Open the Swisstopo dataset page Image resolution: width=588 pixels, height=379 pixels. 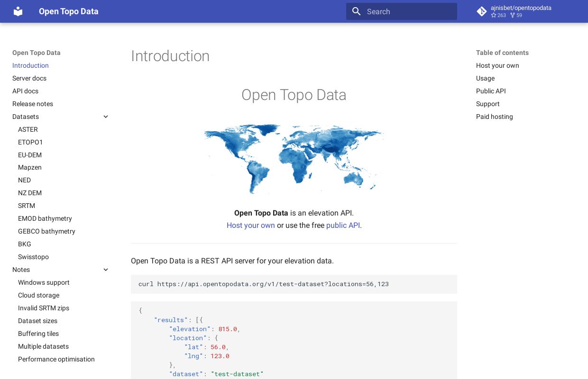[x=33, y=257]
